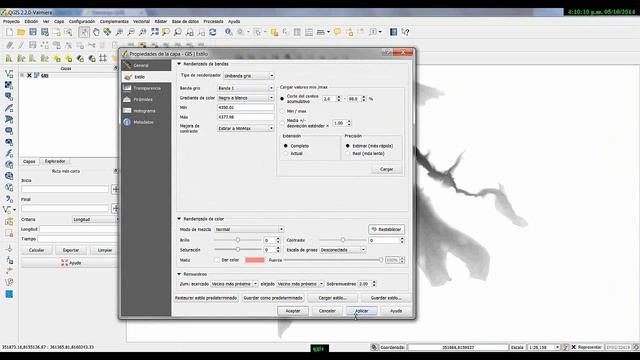Select Completo extent radio option
The width and height of the screenshot is (640, 360).
point(286,146)
